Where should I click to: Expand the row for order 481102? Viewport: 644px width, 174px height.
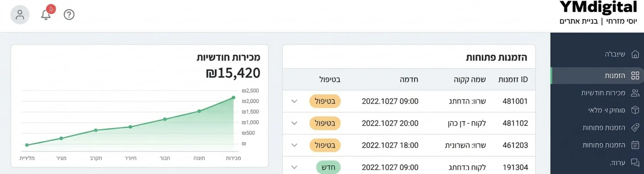pyautogui.click(x=294, y=123)
